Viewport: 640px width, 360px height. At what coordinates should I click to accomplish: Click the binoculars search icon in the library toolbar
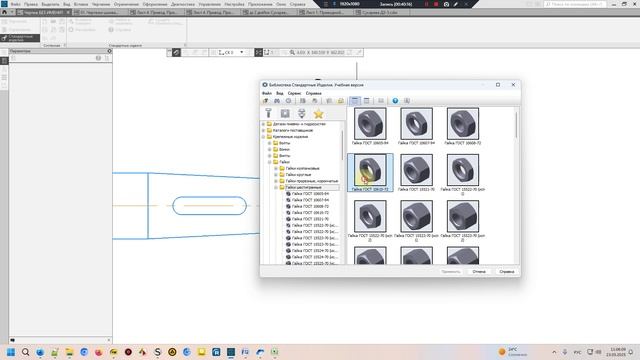(x=277, y=101)
